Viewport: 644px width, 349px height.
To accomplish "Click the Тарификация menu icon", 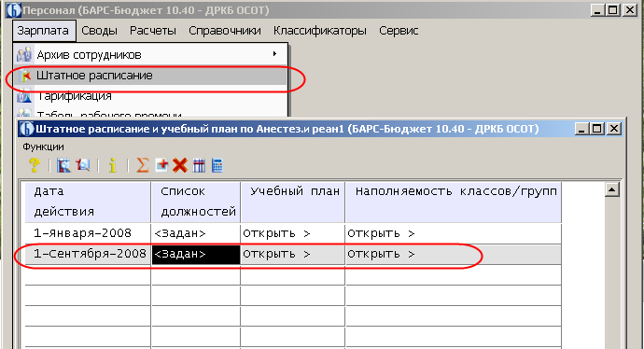I will pos(24,97).
